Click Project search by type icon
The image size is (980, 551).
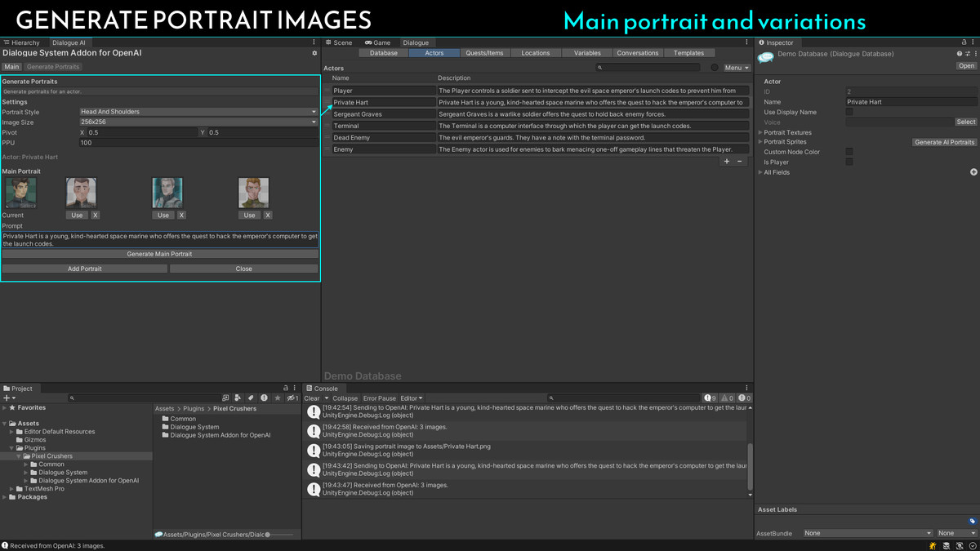pos(238,398)
